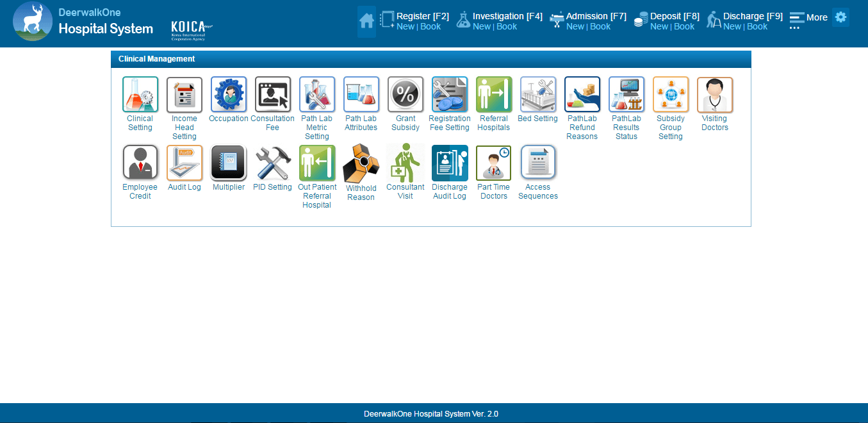868x423 pixels.
Task: Open Income Head Setting icon
Action: tap(184, 95)
